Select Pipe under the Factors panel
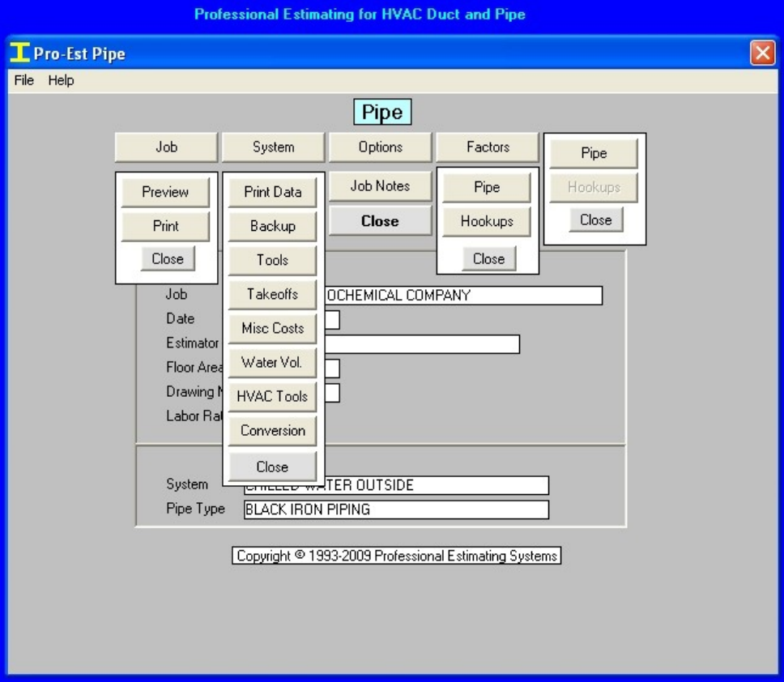The image size is (784, 682). 486,187
